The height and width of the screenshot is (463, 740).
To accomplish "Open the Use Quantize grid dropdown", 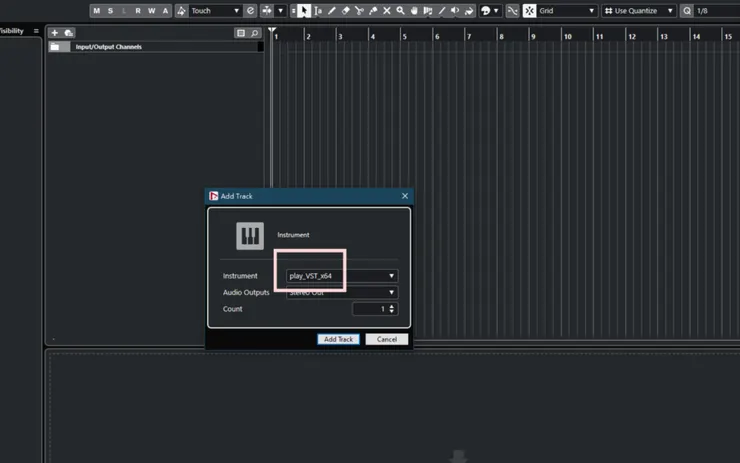I will coord(639,10).
